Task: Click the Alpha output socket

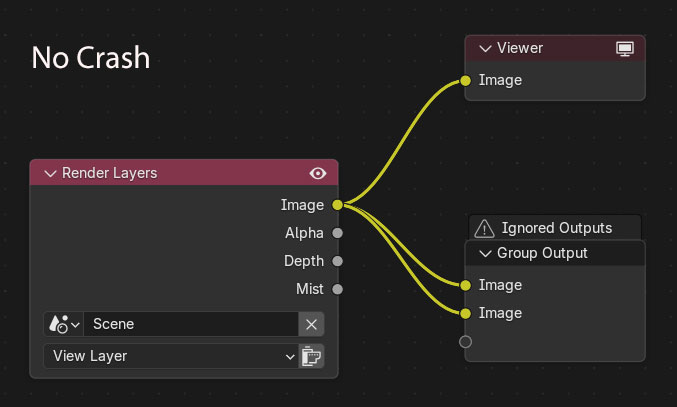Action: pyautogui.click(x=337, y=233)
